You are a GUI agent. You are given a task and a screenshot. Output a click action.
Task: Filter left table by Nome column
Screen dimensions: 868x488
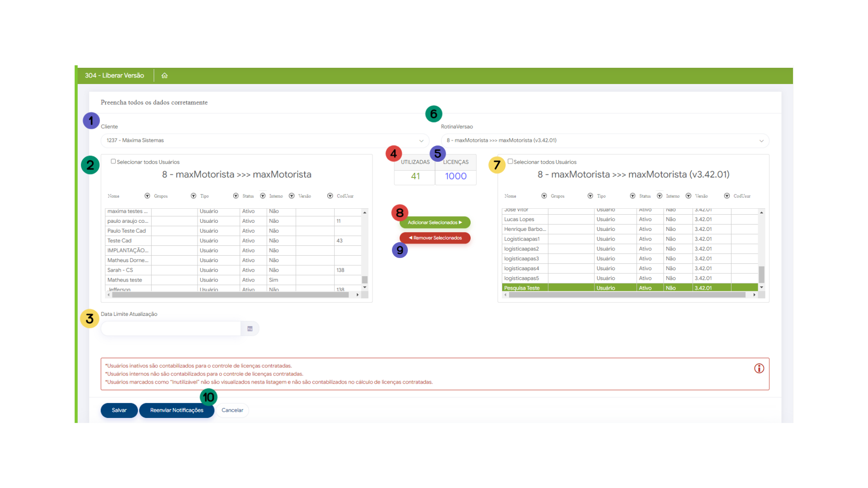point(147,196)
